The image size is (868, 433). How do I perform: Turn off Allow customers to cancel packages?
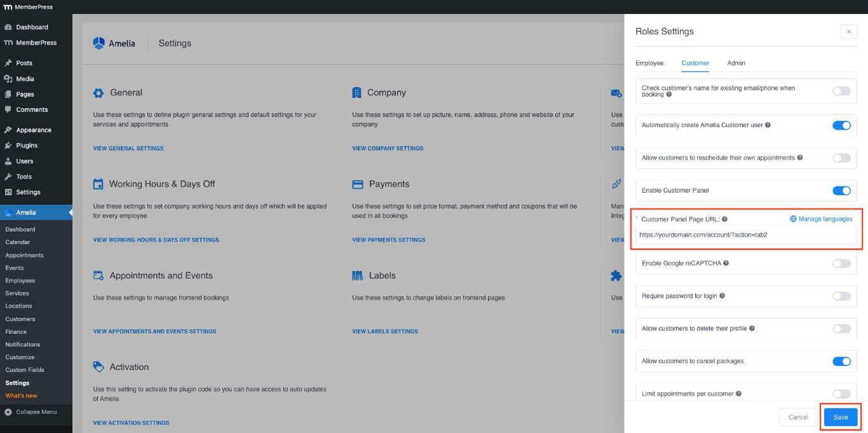click(841, 361)
